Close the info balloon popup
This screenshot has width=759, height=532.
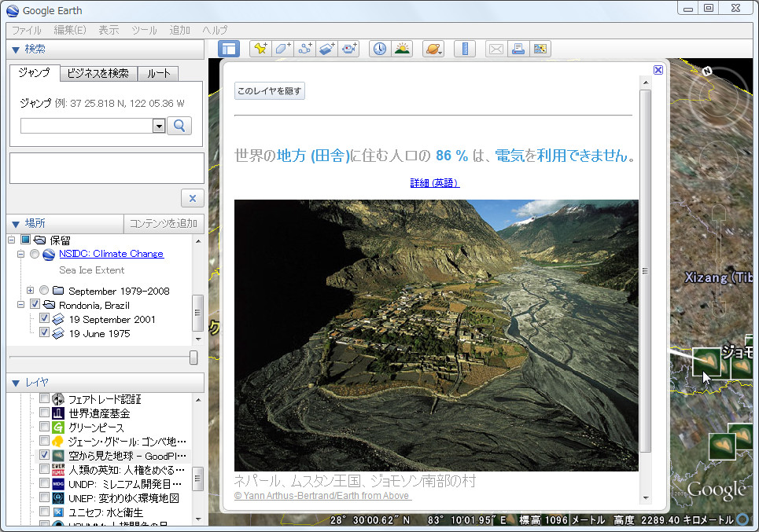(658, 70)
